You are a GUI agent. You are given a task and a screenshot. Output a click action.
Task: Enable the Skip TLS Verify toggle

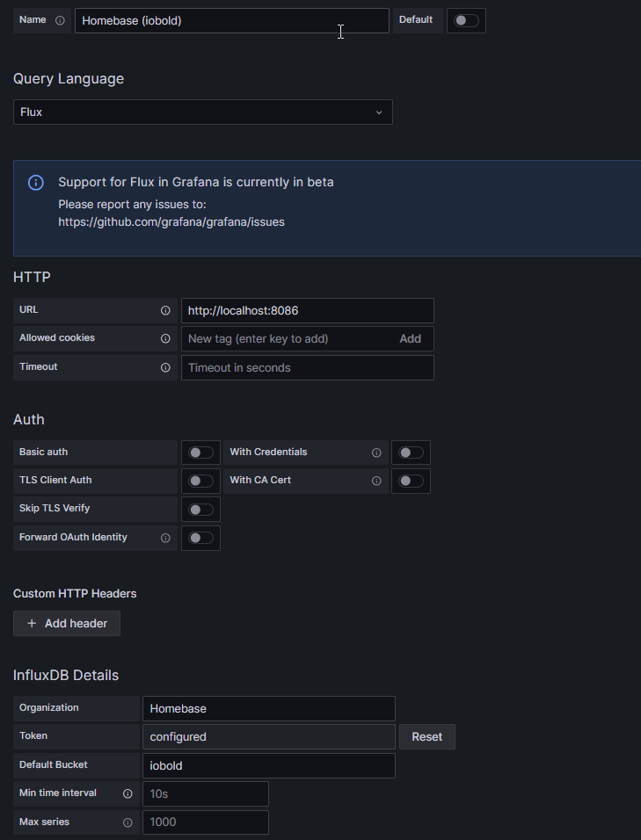pos(200,509)
